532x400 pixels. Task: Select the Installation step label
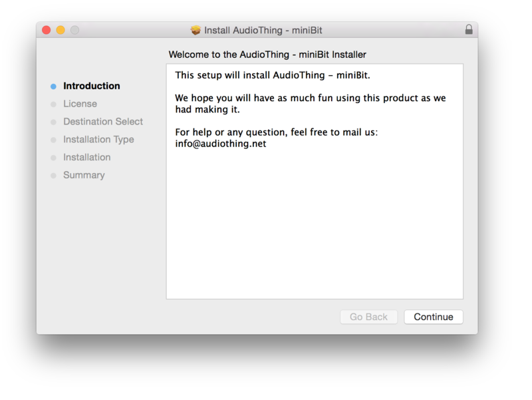tap(87, 158)
